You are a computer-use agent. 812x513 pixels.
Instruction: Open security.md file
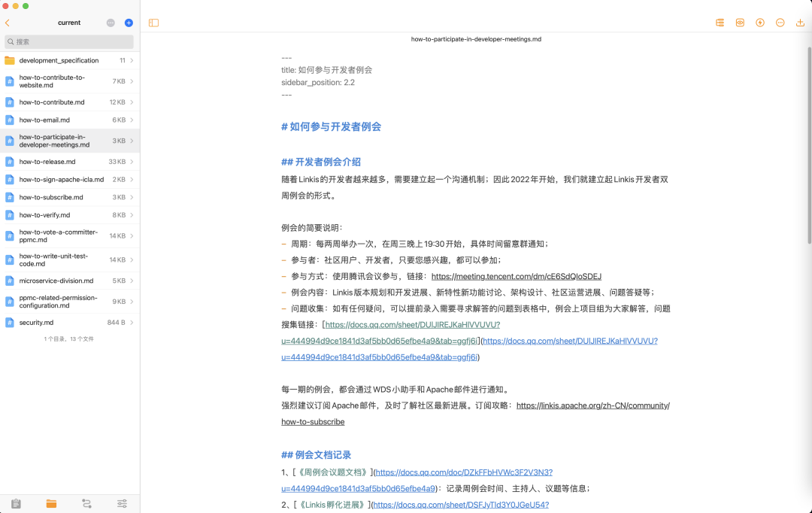(x=70, y=322)
